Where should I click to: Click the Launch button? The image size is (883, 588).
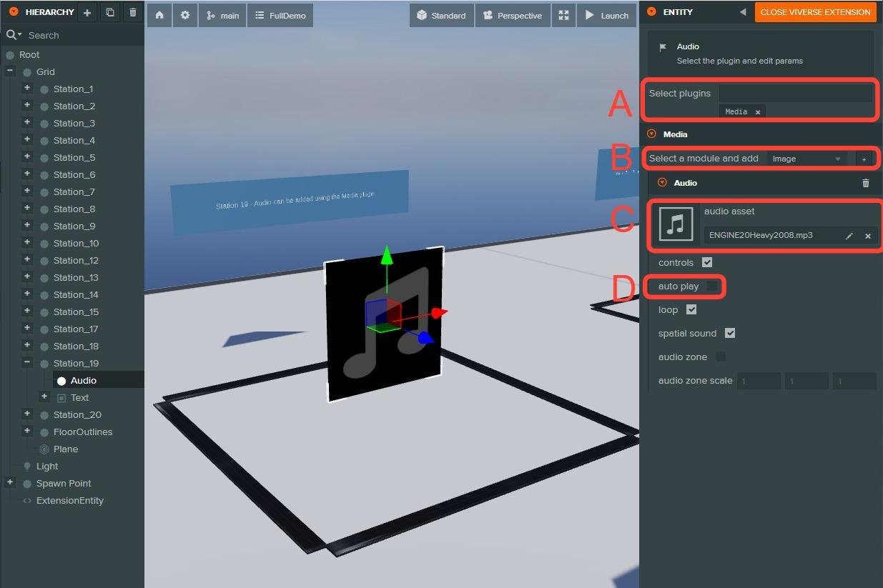607,15
